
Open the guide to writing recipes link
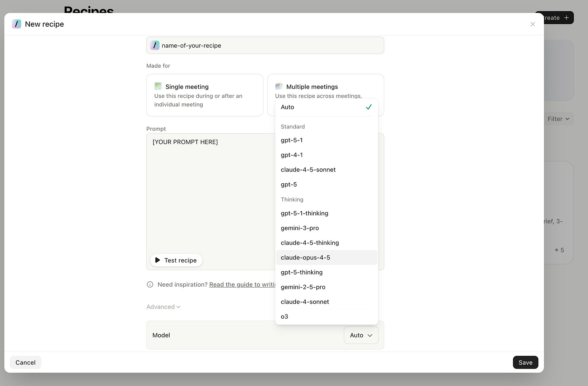click(x=242, y=285)
